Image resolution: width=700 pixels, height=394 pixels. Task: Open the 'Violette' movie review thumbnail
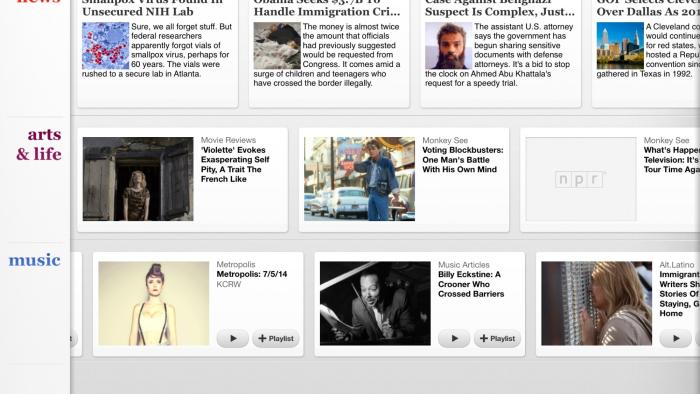[x=138, y=179]
